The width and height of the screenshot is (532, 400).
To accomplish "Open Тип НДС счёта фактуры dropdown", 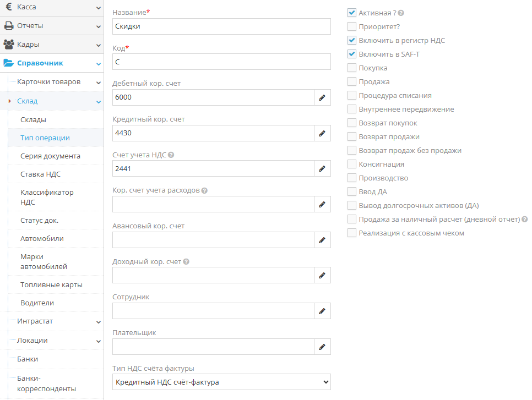I will (x=221, y=382).
